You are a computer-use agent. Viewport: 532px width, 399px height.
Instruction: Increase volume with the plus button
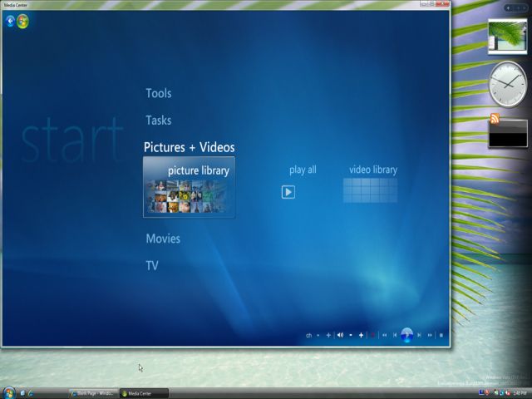(x=361, y=335)
